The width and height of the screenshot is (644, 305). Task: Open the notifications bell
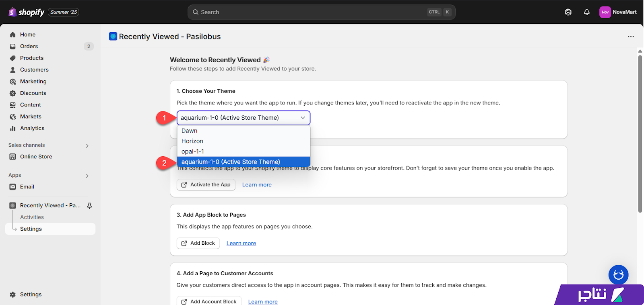coord(586,12)
